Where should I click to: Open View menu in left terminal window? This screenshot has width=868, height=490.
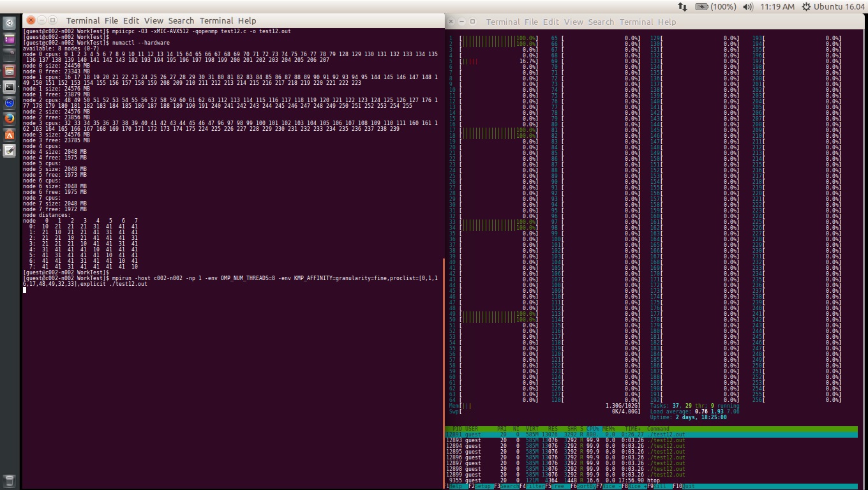154,20
